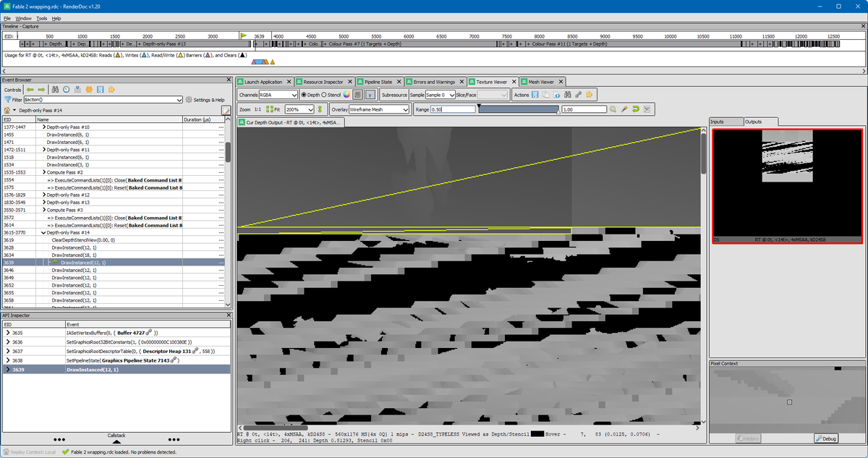Open the Help menu
868x458 pixels.
[x=56, y=17]
